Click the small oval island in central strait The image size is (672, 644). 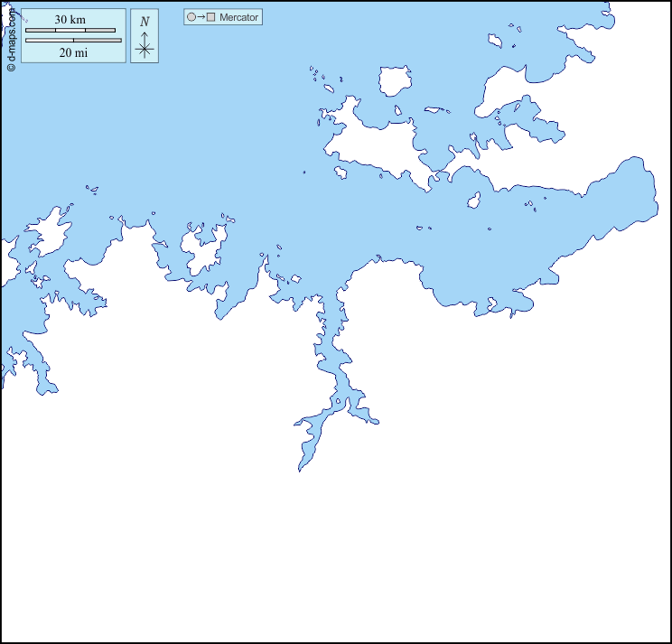click(473, 201)
